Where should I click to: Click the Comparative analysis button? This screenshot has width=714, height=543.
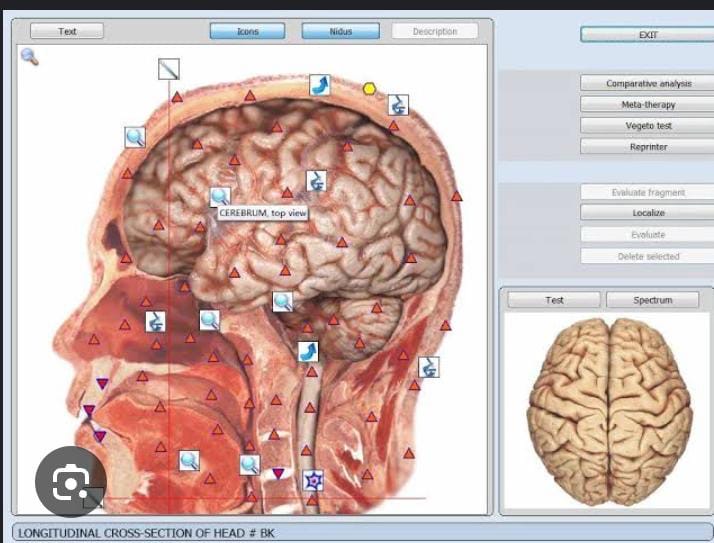[648, 83]
